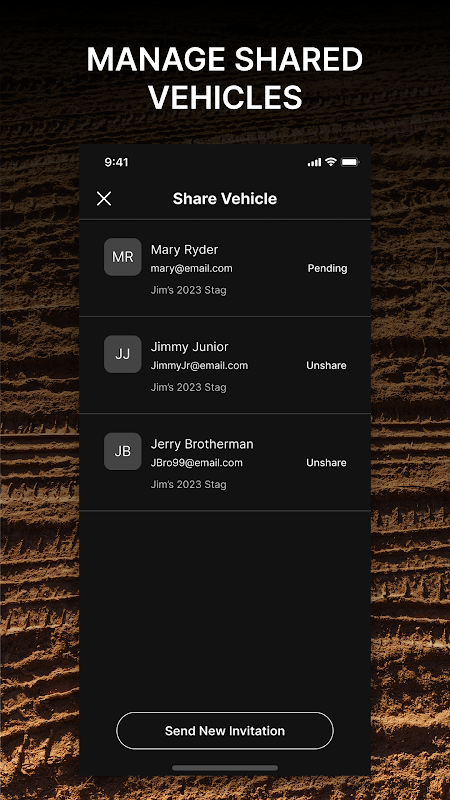Screen dimensions: 450x800
Task: Select the name Mary Ryder
Action: [x=184, y=249]
